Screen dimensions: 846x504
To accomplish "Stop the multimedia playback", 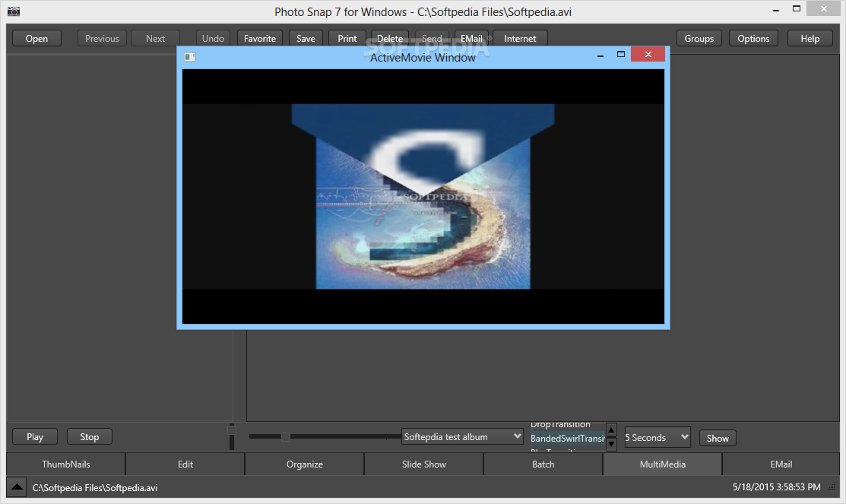I will [90, 436].
